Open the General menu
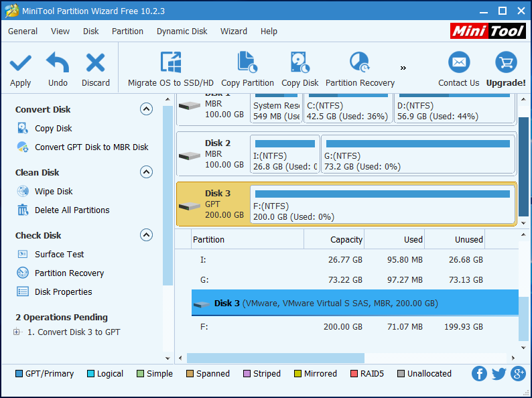 pos(23,31)
